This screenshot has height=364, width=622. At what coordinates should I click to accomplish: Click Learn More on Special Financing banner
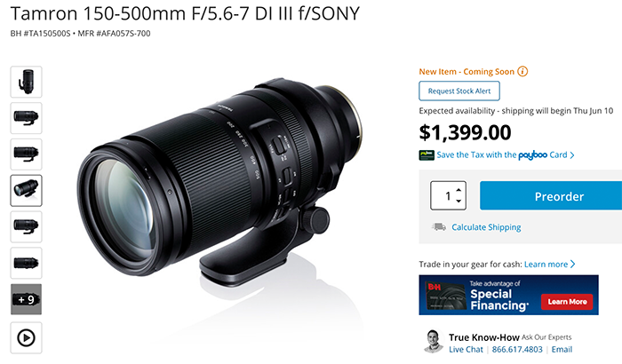pyautogui.click(x=567, y=302)
